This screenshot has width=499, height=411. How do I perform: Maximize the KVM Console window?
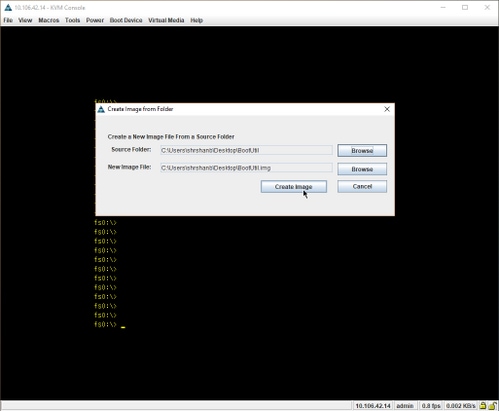(465, 7)
